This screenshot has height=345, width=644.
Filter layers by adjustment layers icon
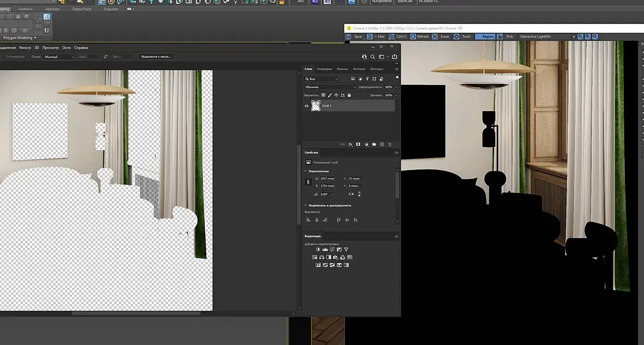pyautogui.click(x=360, y=79)
